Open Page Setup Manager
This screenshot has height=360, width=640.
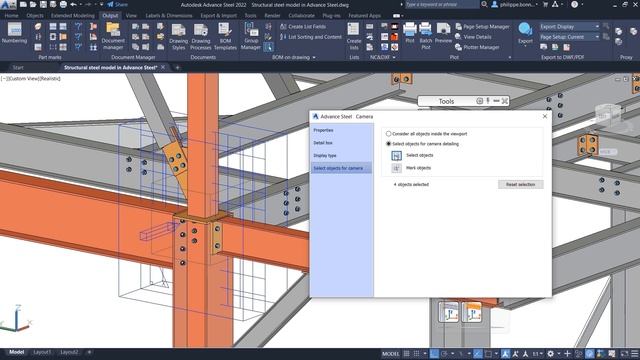(482, 27)
